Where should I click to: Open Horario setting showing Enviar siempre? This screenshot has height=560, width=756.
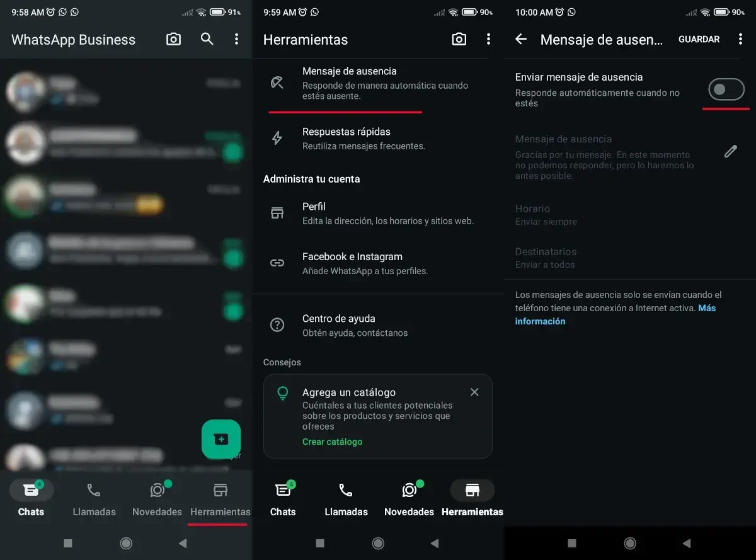[546, 215]
